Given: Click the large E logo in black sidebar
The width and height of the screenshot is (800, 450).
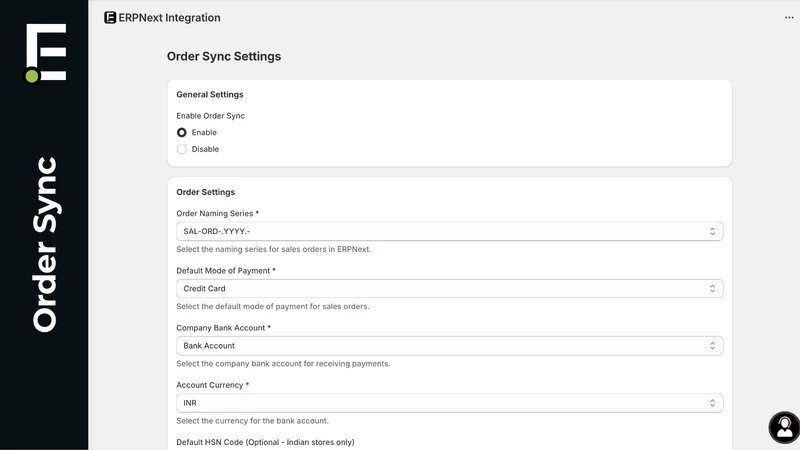Looking at the screenshot, I should (46, 53).
